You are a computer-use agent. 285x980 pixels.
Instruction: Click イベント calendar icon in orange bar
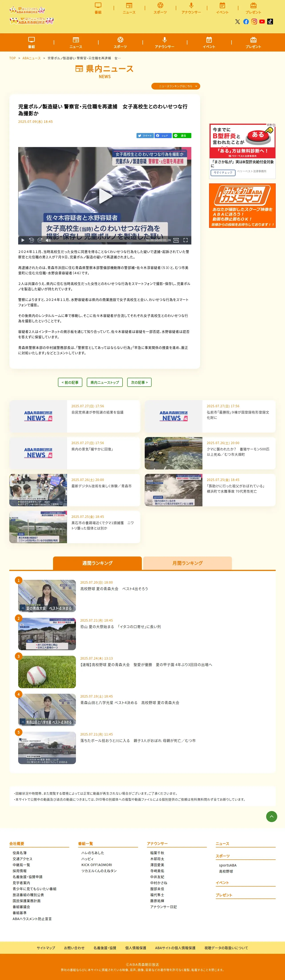[209, 40]
